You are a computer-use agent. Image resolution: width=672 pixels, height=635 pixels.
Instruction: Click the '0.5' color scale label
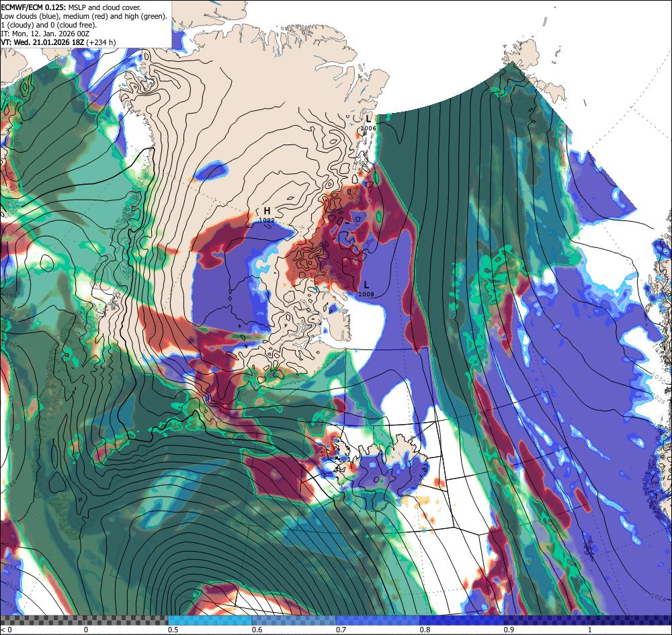[x=173, y=630]
